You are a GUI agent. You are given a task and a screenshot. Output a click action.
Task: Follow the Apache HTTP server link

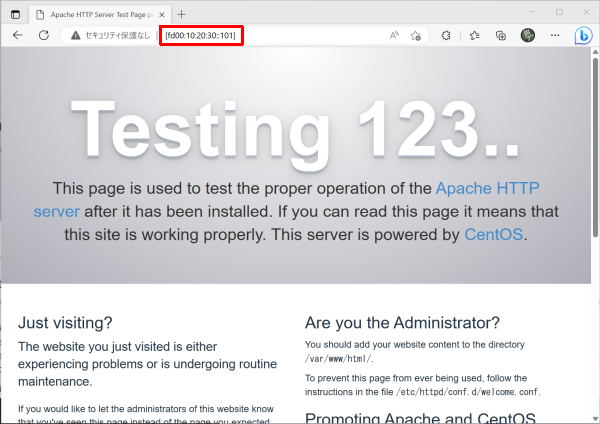tap(287, 200)
